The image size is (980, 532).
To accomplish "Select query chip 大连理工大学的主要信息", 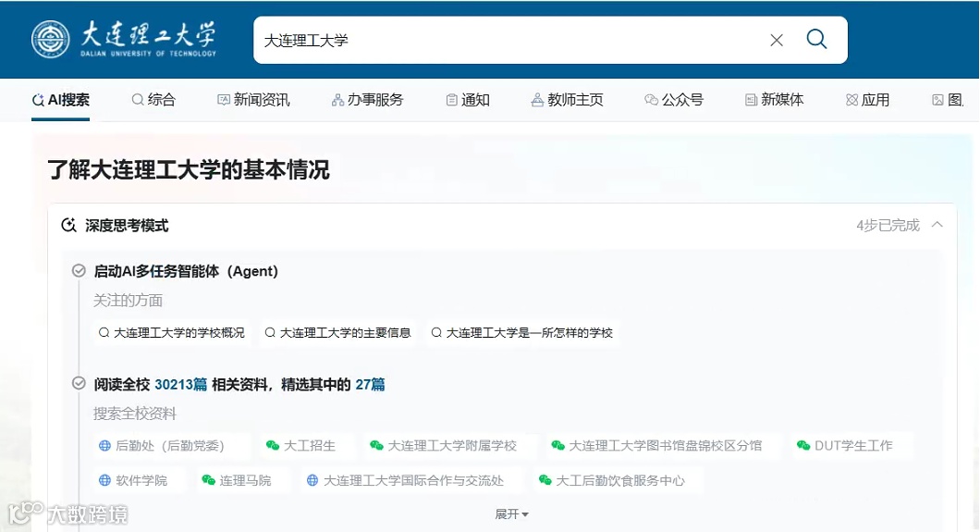I will (338, 332).
